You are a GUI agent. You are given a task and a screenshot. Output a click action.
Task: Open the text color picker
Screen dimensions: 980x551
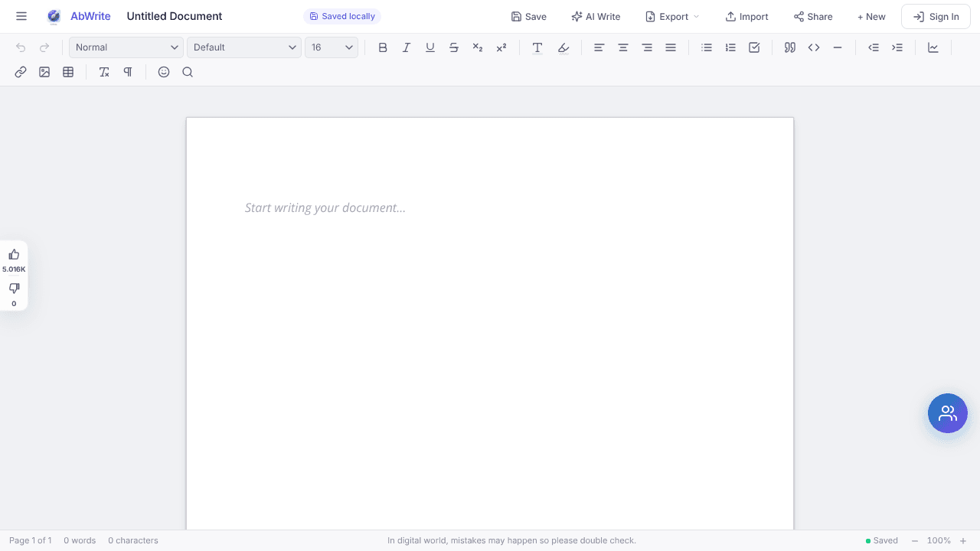537,47
